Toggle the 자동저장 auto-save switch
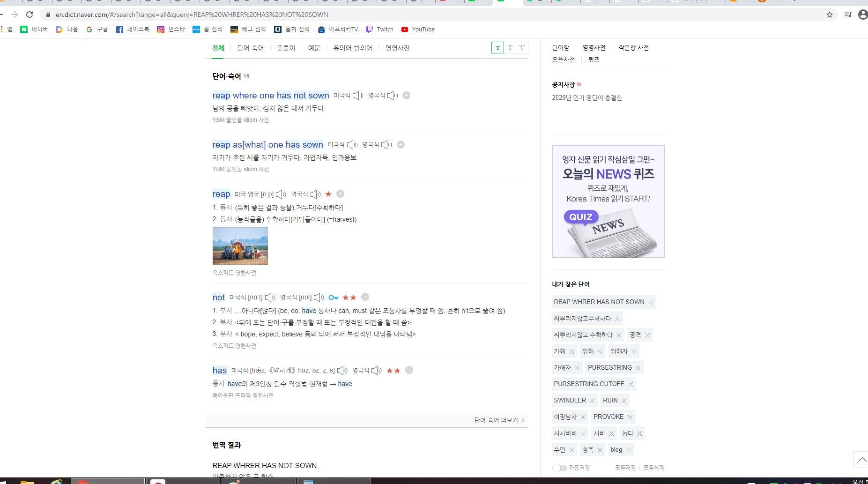This screenshot has width=868, height=484. tap(559, 468)
